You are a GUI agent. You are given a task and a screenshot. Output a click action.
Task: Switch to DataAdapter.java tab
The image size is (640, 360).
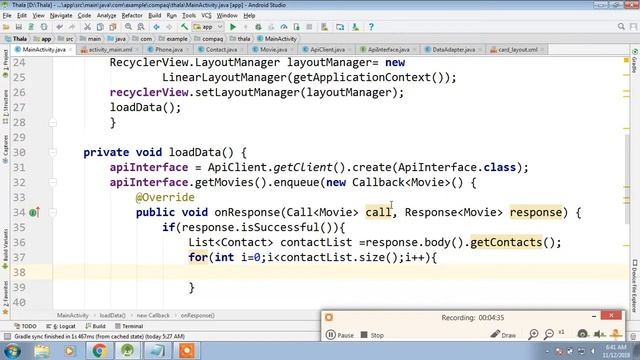click(453, 50)
